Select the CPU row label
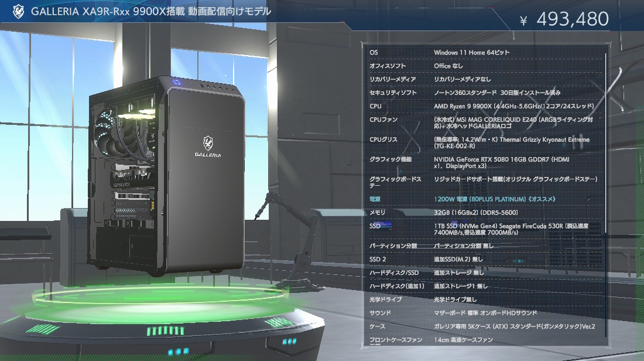 point(375,106)
